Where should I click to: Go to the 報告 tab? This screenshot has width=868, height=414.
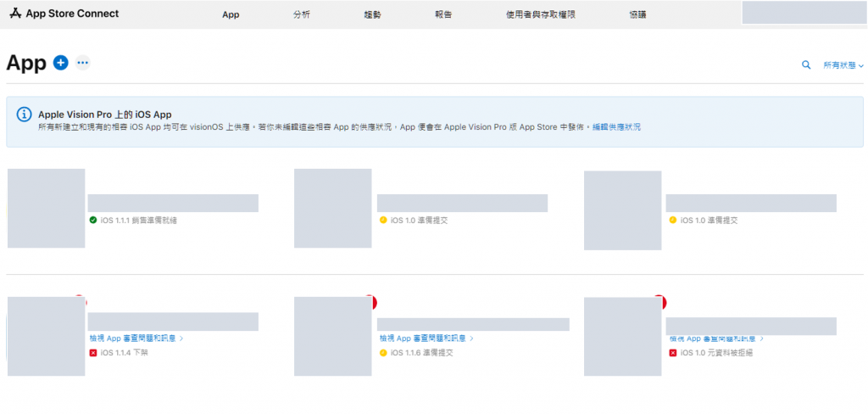coord(443,15)
